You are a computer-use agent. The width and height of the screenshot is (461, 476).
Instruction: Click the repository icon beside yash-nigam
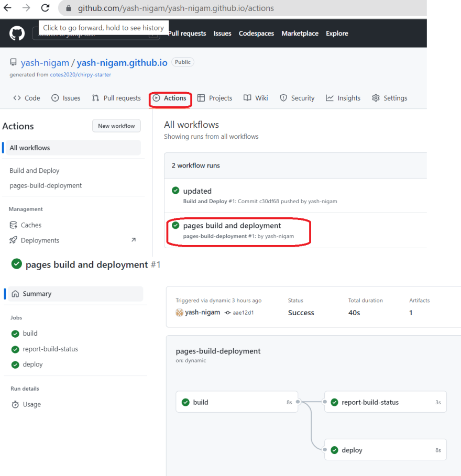[13, 62]
